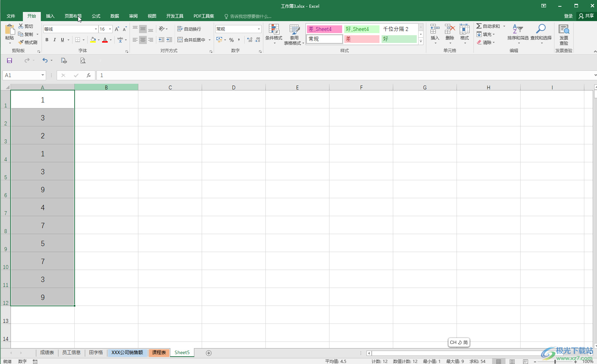Image resolution: width=597 pixels, height=364 pixels.
Task: Apply the 好_Sheet4 cell style
Action: tap(362, 29)
